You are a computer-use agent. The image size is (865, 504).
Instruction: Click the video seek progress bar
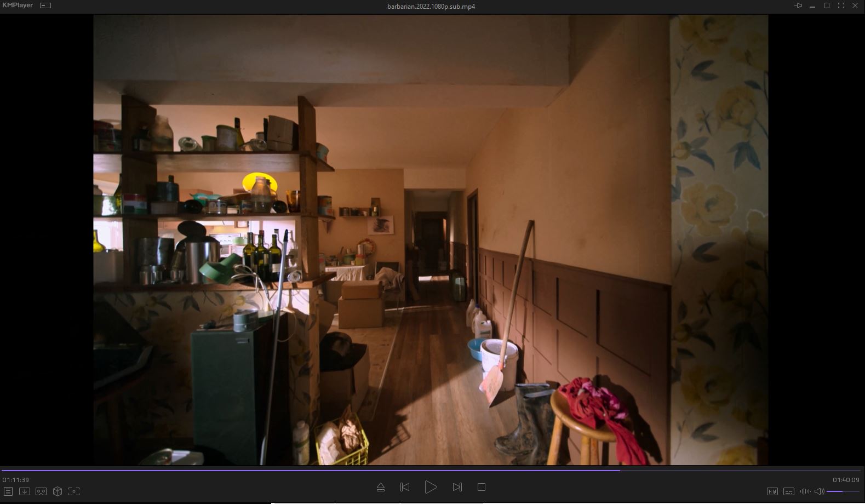(432, 470)
